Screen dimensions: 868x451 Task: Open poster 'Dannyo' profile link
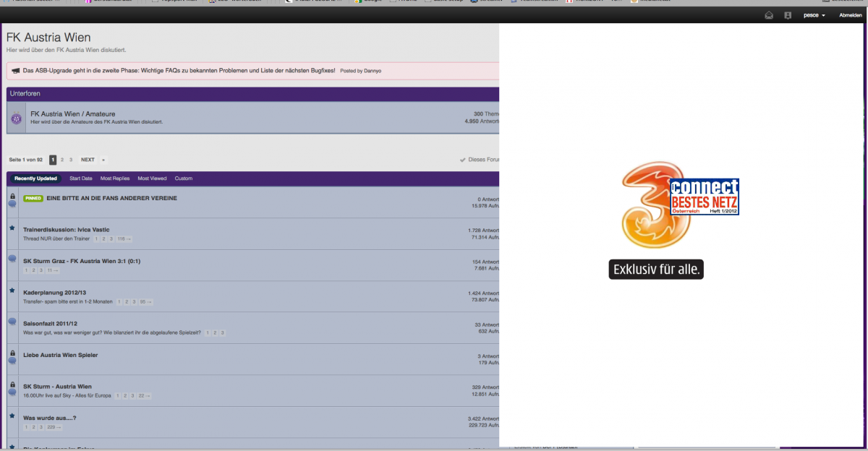coord(373,71)
